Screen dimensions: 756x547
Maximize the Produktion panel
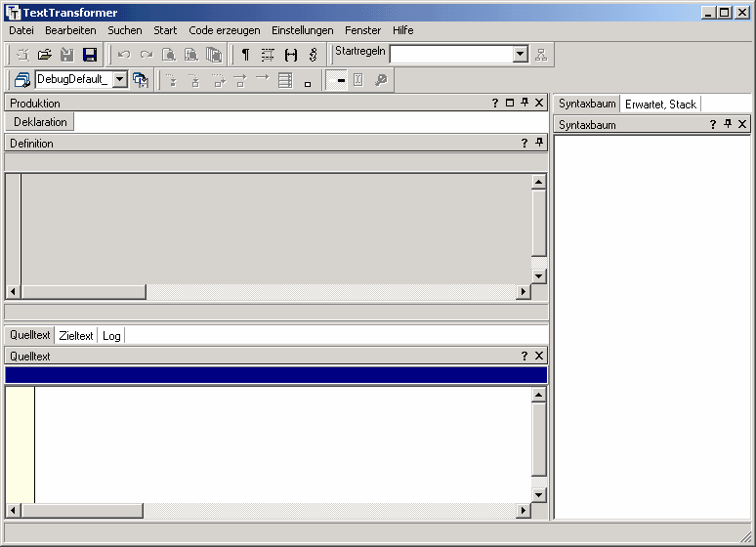coord(510,103)
